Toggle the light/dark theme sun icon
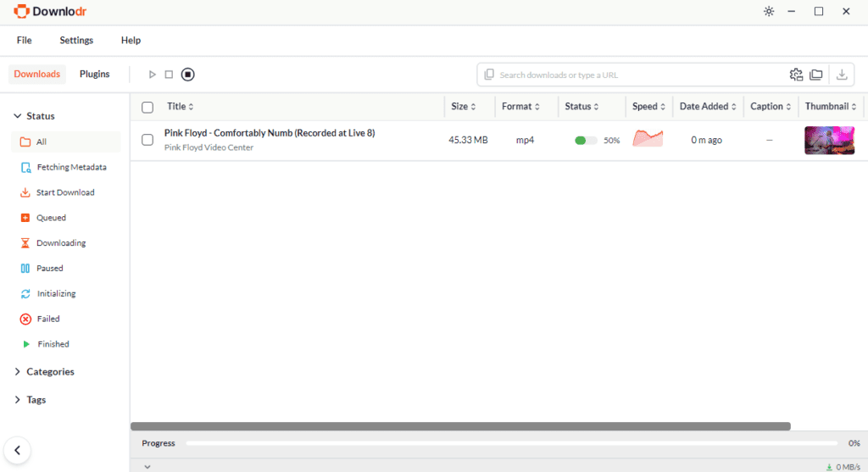Viewport: 868px width, 472px height. click(769, 11)
